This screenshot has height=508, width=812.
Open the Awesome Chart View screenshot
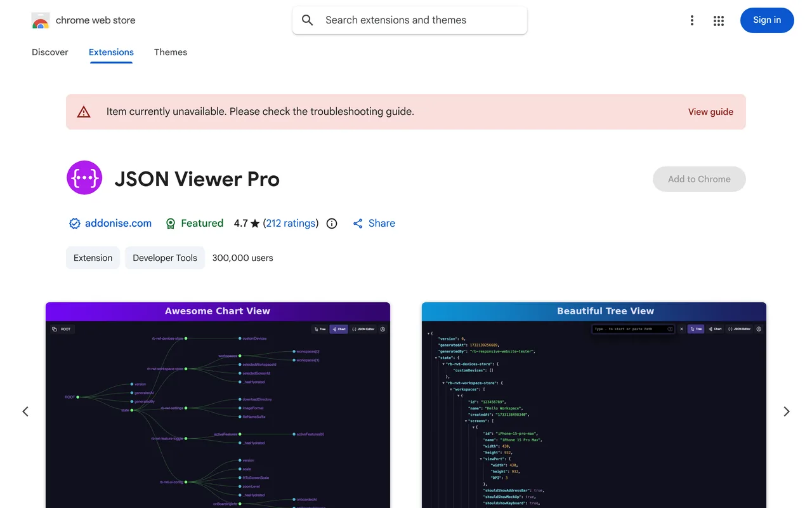click(x=218, y=405)
